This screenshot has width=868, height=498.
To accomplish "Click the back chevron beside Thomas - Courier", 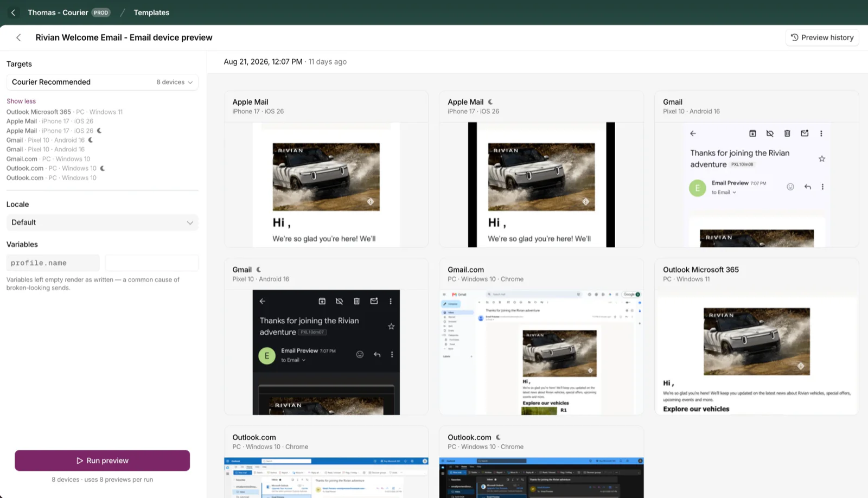I will click(x=13, y=12).
